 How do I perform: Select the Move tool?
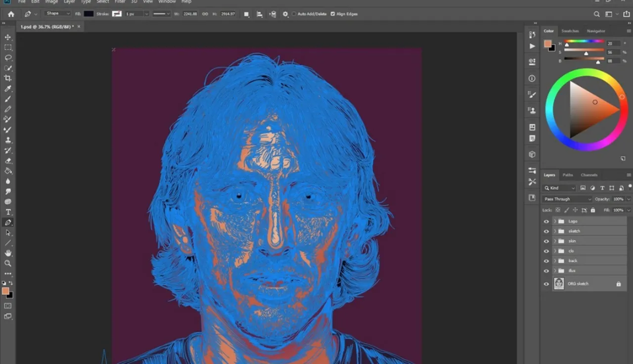(x=8, y=37)
